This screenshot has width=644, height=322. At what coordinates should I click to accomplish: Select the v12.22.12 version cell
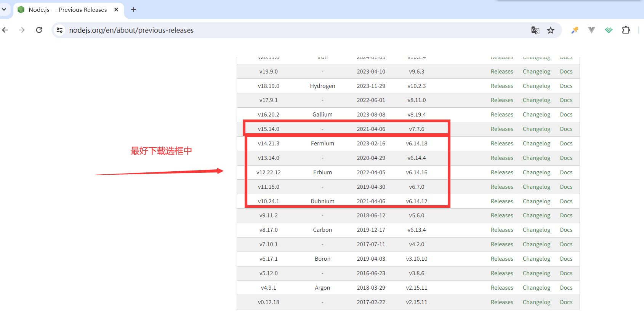[x=269, y=172]
